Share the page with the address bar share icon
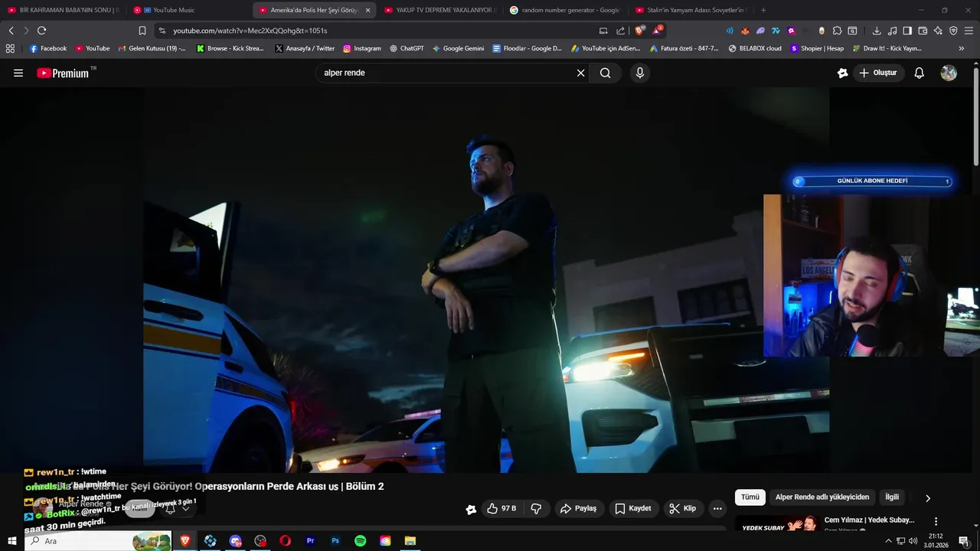Viewport: 980px width, 551px height. click(621, 31)
